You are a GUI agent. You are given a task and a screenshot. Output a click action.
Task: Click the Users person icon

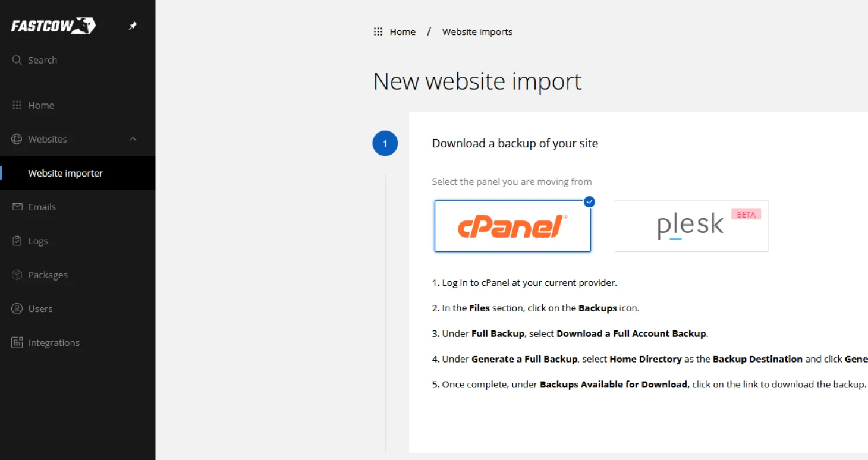[17, 308]
